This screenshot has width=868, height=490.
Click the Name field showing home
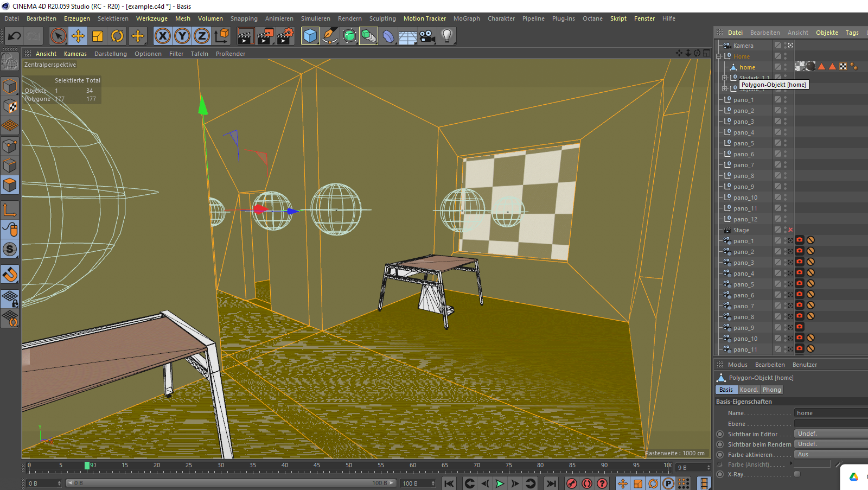click(829, 412)
